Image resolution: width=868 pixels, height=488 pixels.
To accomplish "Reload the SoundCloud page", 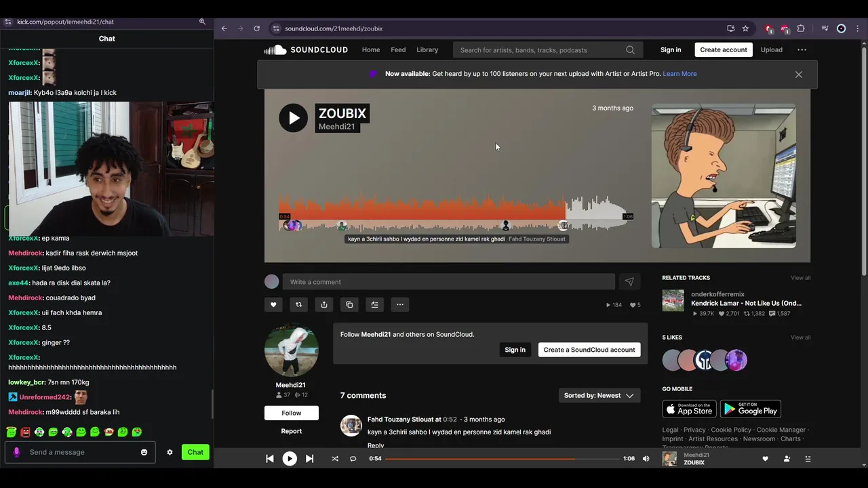I will coord(256,28).
